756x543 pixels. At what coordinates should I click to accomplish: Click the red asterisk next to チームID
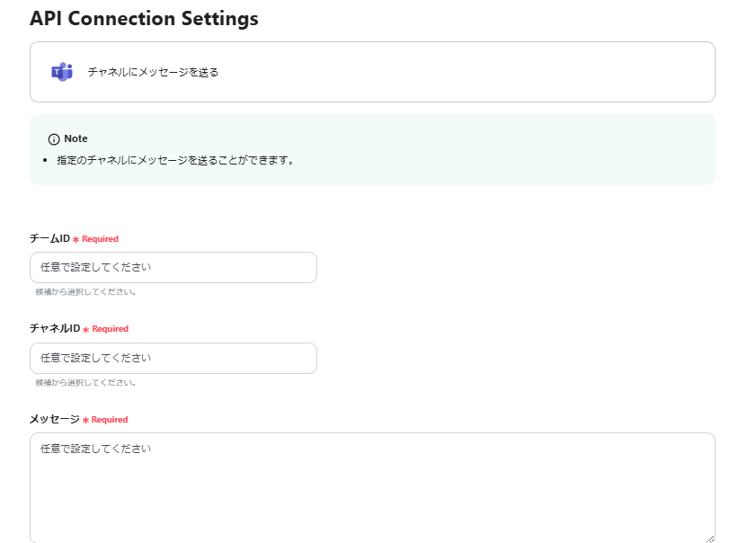coord(76,240)
